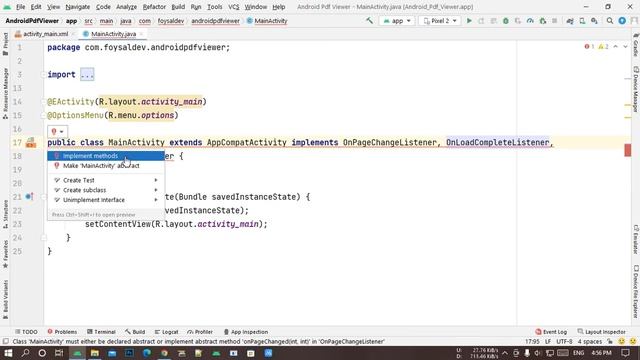Open Search Everywhere magnifier icon
The image size is (640, 360).
[x=610, y=21]
